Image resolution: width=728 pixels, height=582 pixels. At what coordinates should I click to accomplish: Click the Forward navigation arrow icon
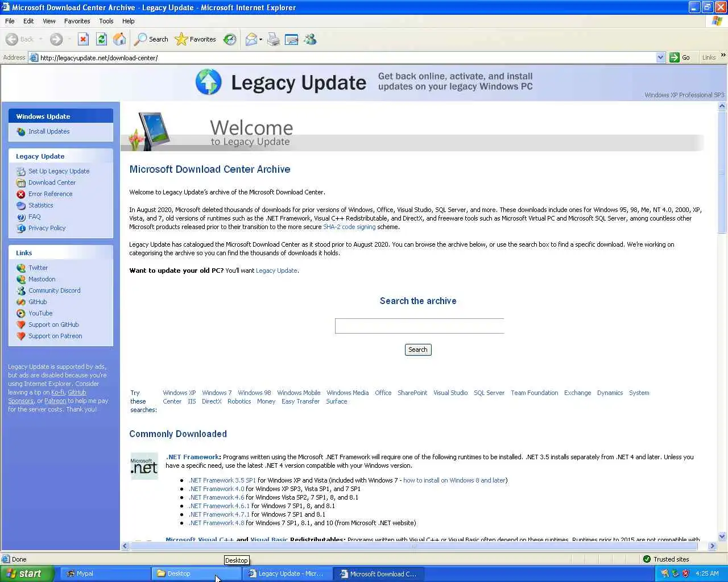56,39
